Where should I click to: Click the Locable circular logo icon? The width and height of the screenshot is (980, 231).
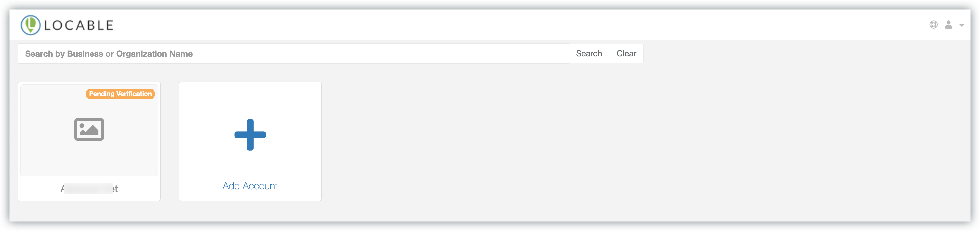[x=31, y=25]
